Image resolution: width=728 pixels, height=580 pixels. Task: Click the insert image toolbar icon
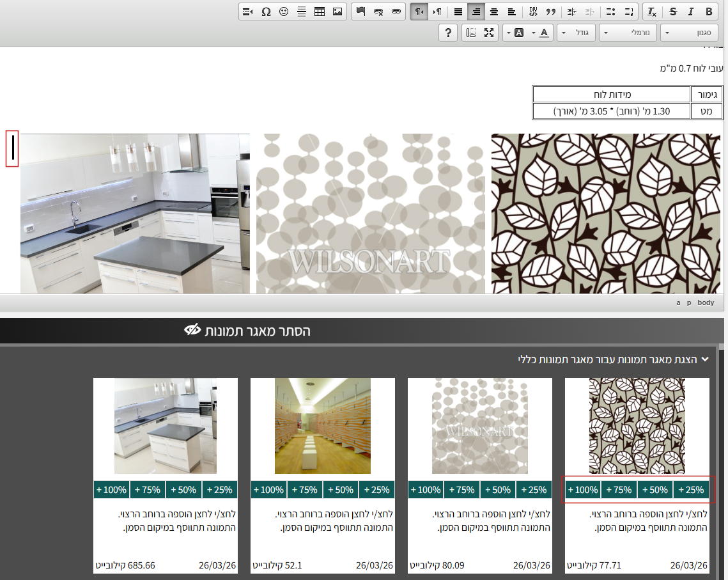337,12
